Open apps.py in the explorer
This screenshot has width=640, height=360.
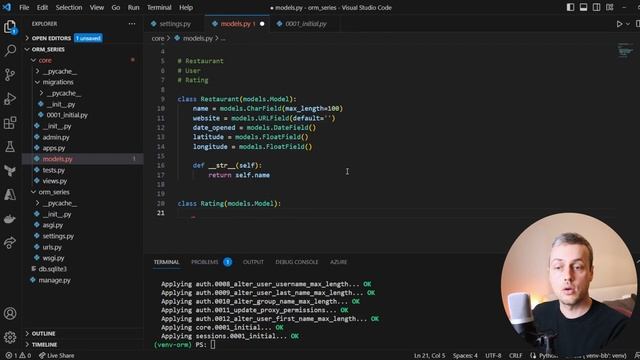coord(54,148)
